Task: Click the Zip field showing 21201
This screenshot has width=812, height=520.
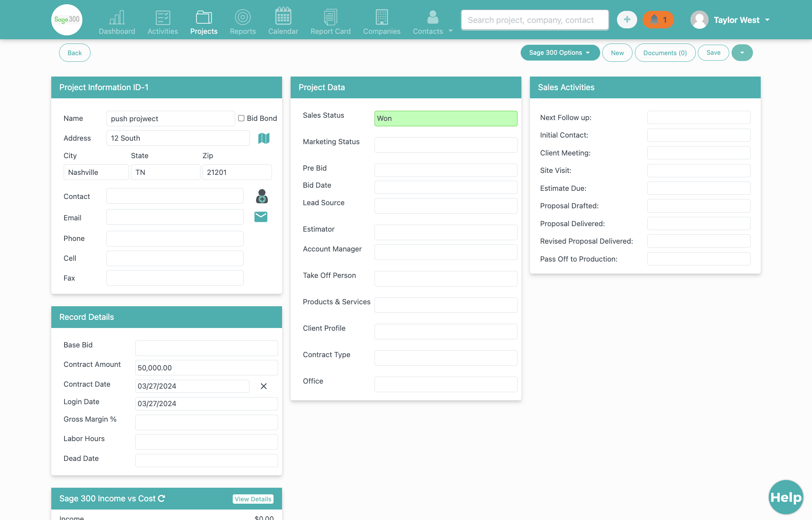Action: point(237,172)
